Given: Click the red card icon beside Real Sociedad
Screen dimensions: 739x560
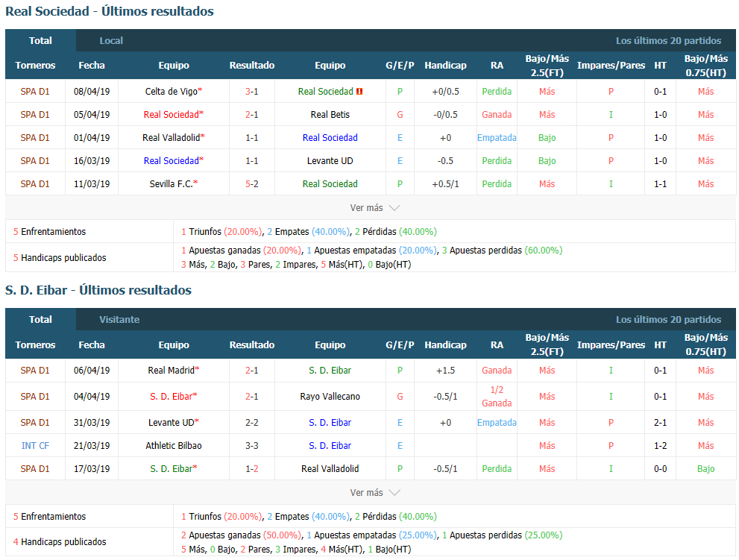Looking at the screenshot, I should click(x=359, y=92).
